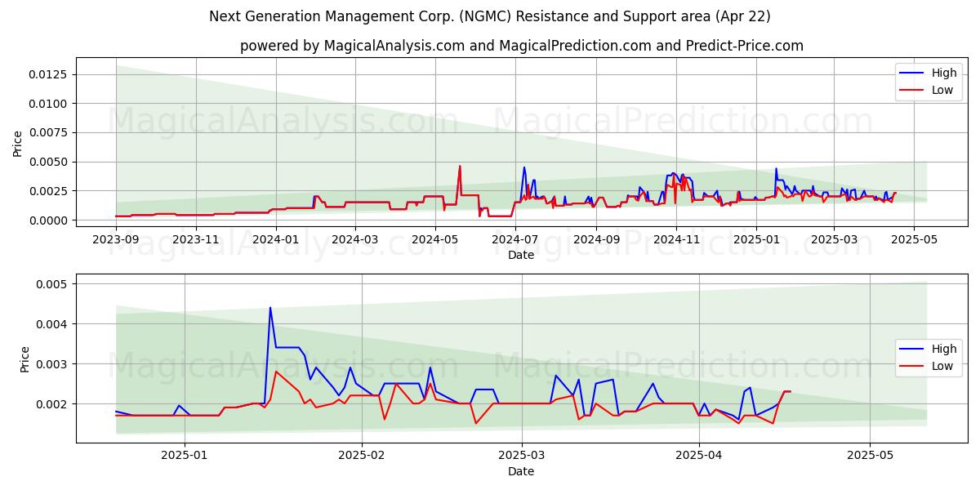This screenshot has width=980, height=490.
Task: Click the '2025-04' tick label in bottom chart
Action: click(698, 456)
